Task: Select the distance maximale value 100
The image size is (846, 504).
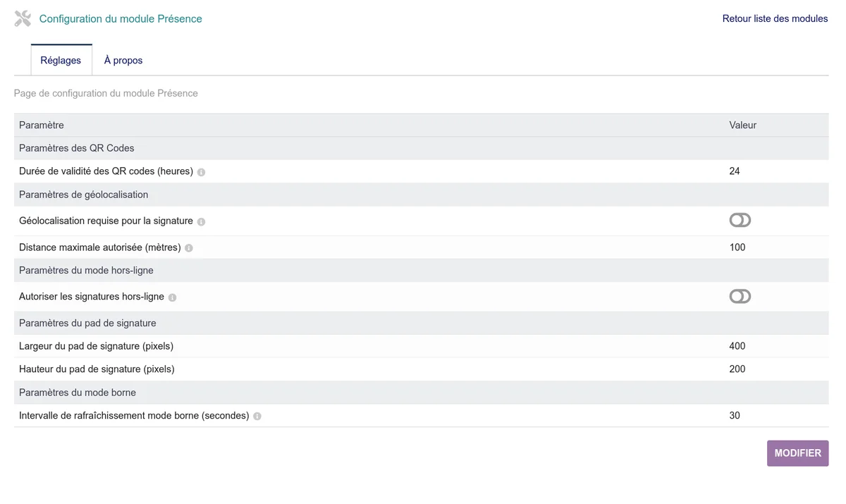Action: pos(737,247)
